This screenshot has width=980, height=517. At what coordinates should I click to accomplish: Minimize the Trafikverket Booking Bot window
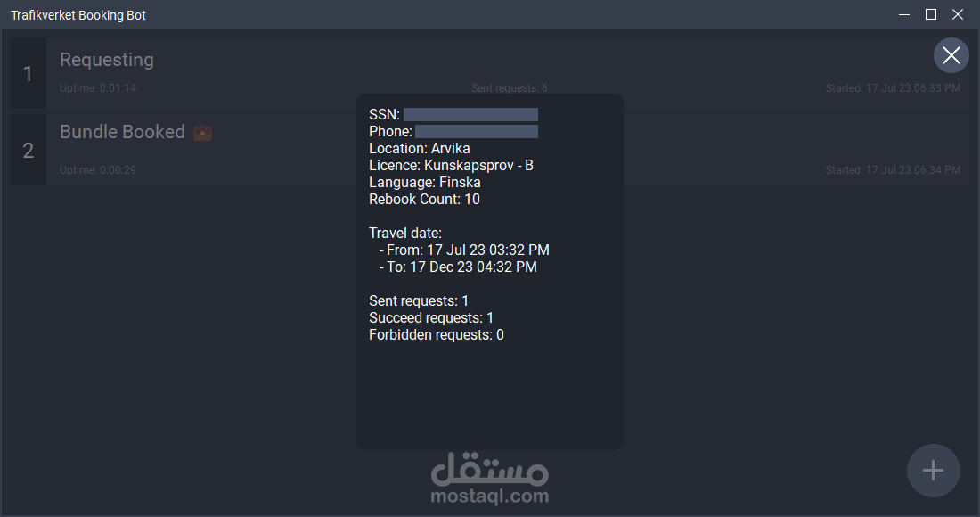[x=903, y=14]
